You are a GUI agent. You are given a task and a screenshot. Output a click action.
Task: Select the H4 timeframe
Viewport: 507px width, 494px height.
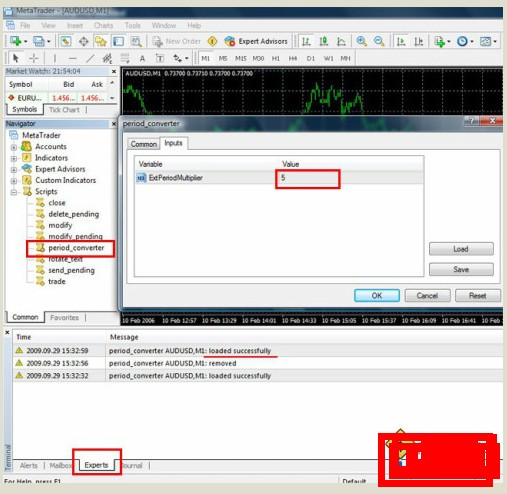click(293, 58)
